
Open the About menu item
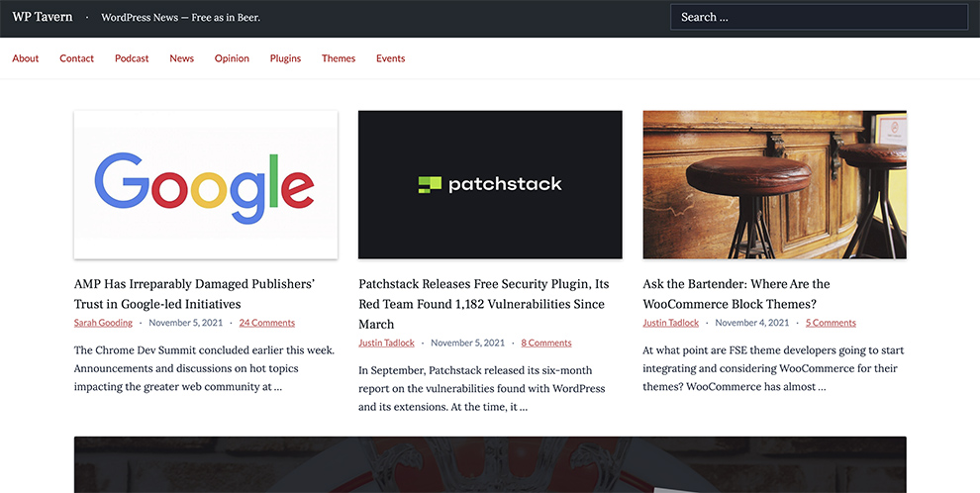(26, 58)
